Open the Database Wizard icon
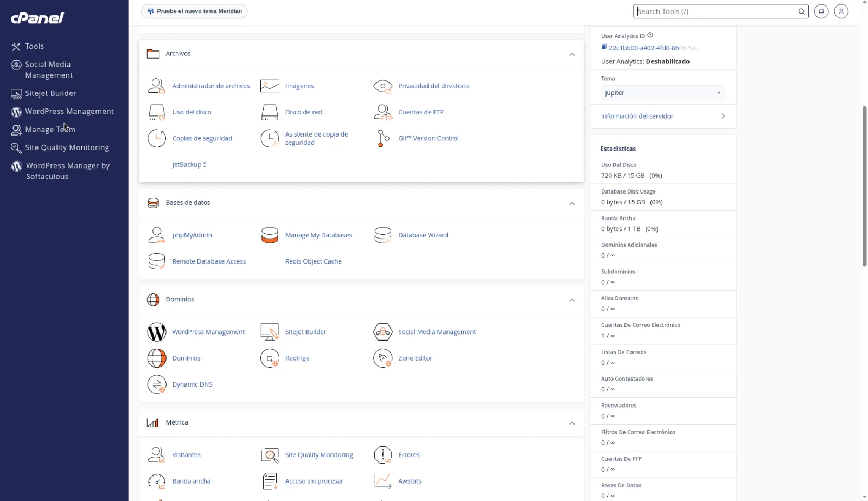Image resolution: width=868 pixels, height=501 pixels. [383, 235]
